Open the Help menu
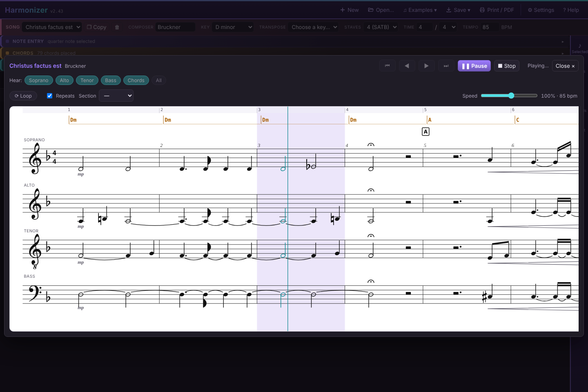This screenshot has height=392, width=588. 571,10
